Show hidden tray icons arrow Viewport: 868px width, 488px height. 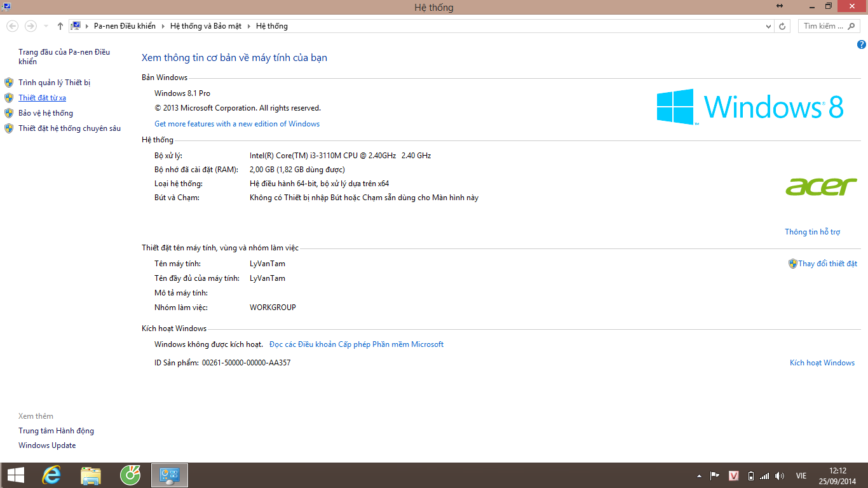(700, 476)
